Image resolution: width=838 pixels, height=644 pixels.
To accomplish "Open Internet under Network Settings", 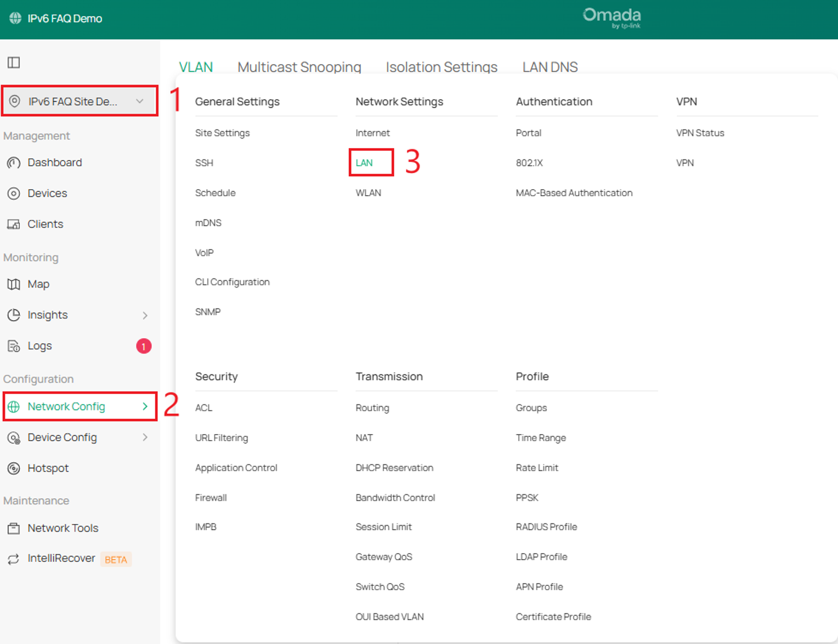I will [x=372, y=133].
